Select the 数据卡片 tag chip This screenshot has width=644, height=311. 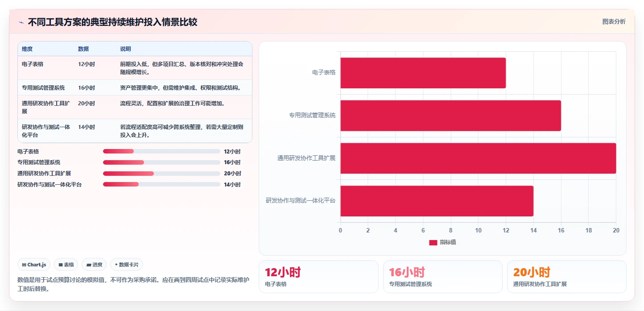click(127, 265)
